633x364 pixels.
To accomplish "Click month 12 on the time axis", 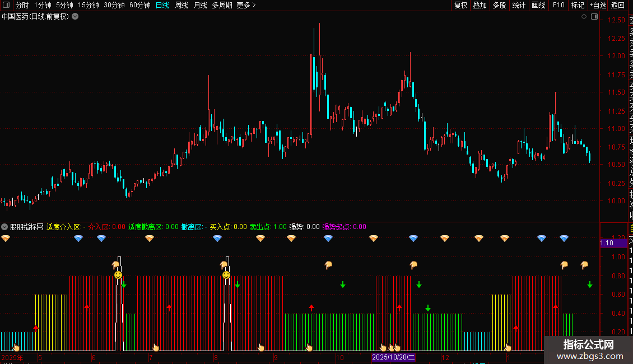I will tap(445, 357).
